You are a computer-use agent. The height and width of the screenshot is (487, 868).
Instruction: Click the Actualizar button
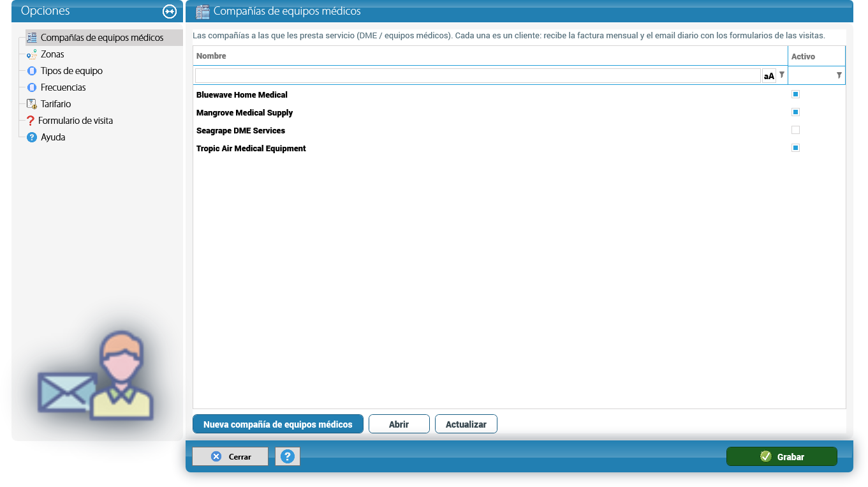click(x=466, y=424)
